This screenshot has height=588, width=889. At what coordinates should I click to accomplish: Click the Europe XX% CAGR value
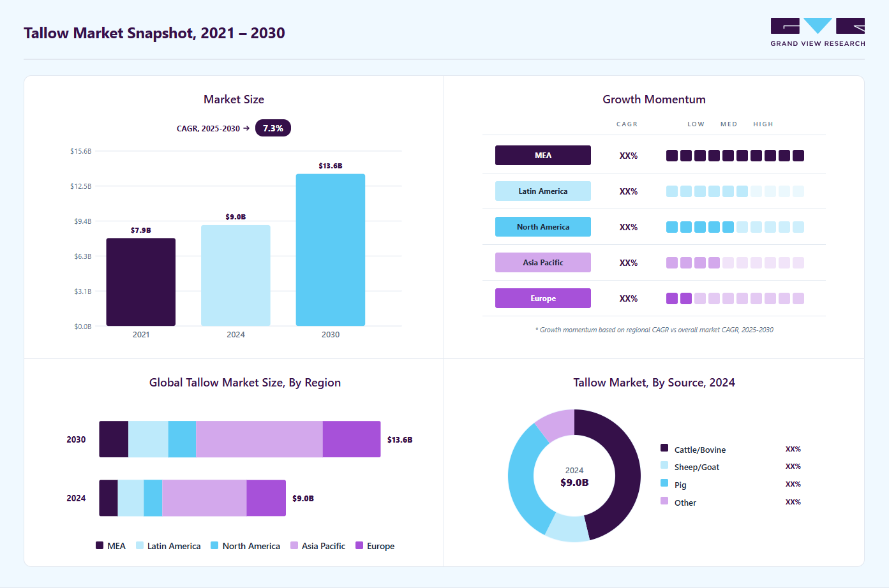[x=629, y=298]
